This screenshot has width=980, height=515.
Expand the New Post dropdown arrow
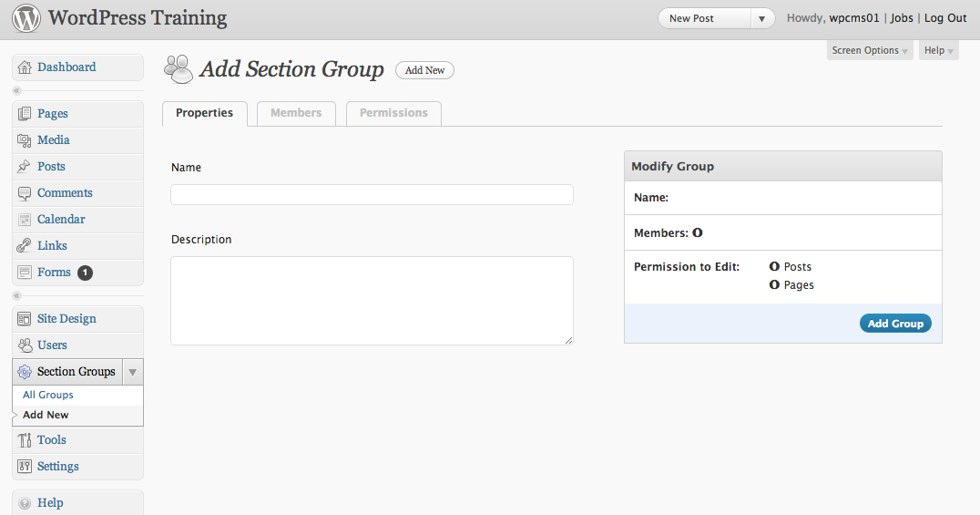(762, 19)
